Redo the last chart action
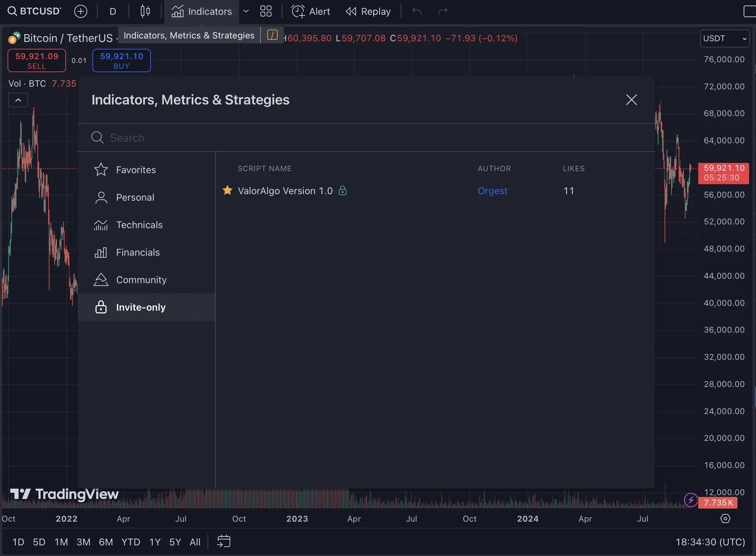 pyautogui.click(x=443, y=11)
